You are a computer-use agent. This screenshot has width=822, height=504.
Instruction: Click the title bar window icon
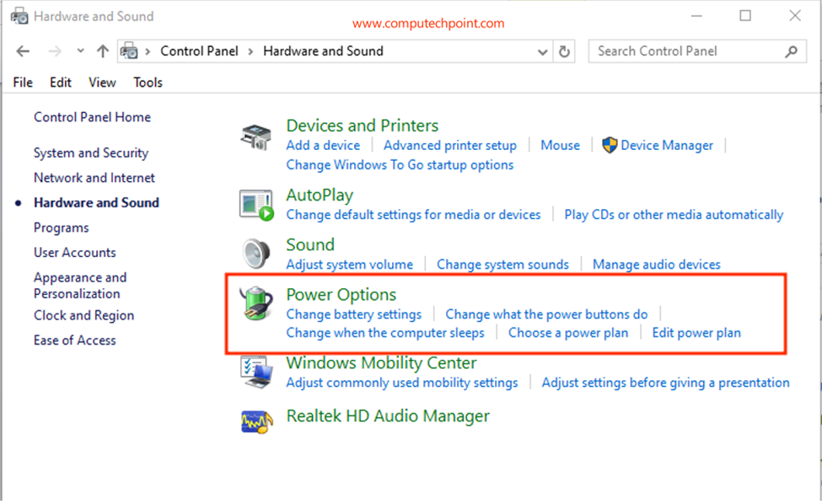point(19,16)
